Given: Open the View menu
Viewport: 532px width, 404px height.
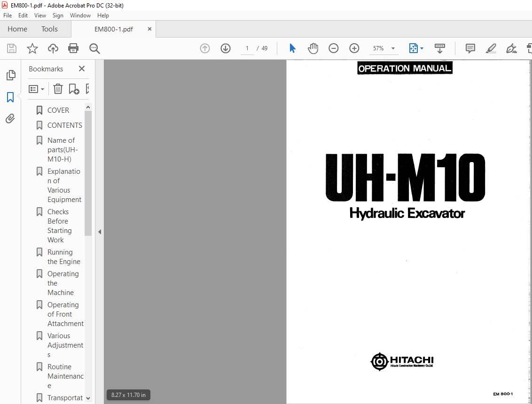Looking at the screenshot, I should click(x=40, y=16).
